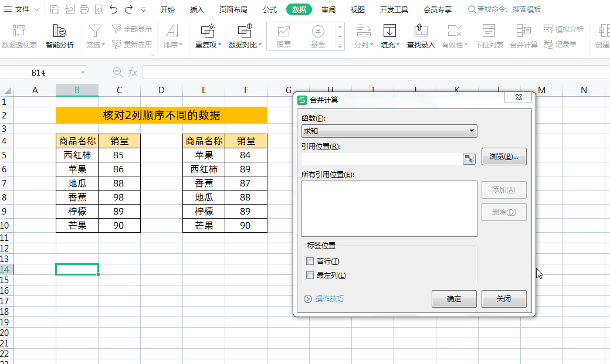
Task: Expand the 重复项 dropdown arrow
Action: pyautogui.click(x=219, y=45)
